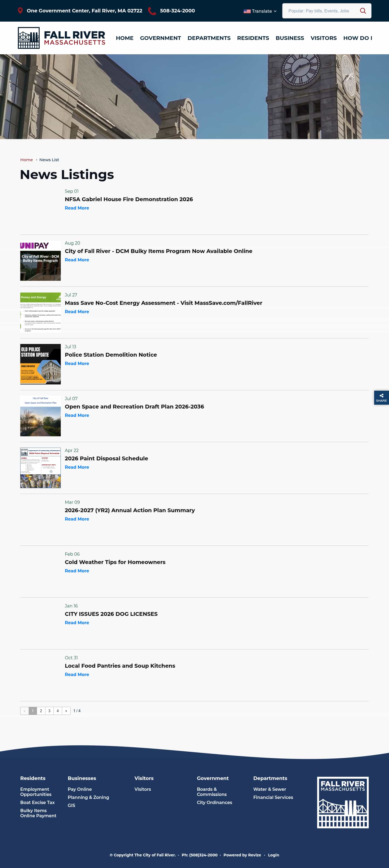Viewport: 389px width, 868px height.
Task: Open City Ordinances footer link
Action: click(214, 803)
